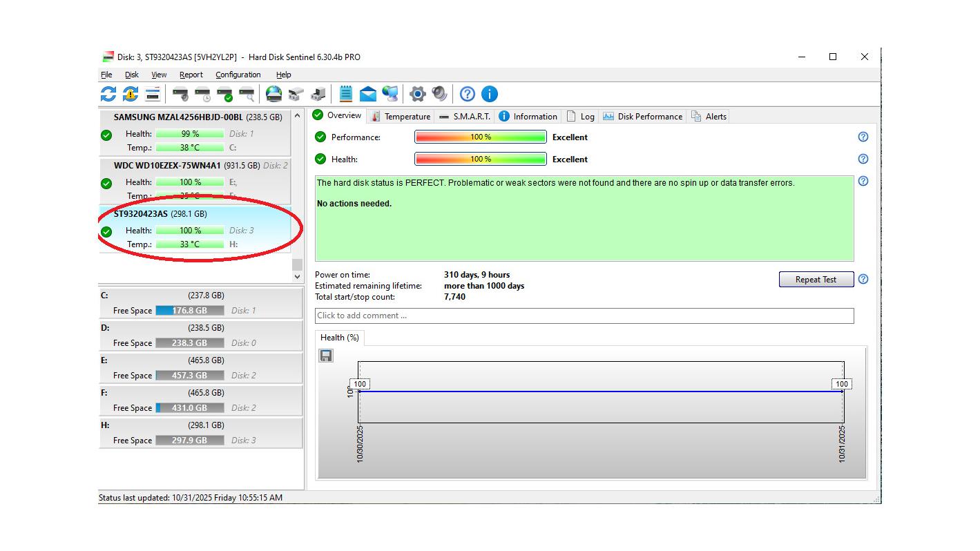The height and width of the screenshot is (551, 980).
Task: Switch to the Temperature tab
Action: click(x=401, y=116)
